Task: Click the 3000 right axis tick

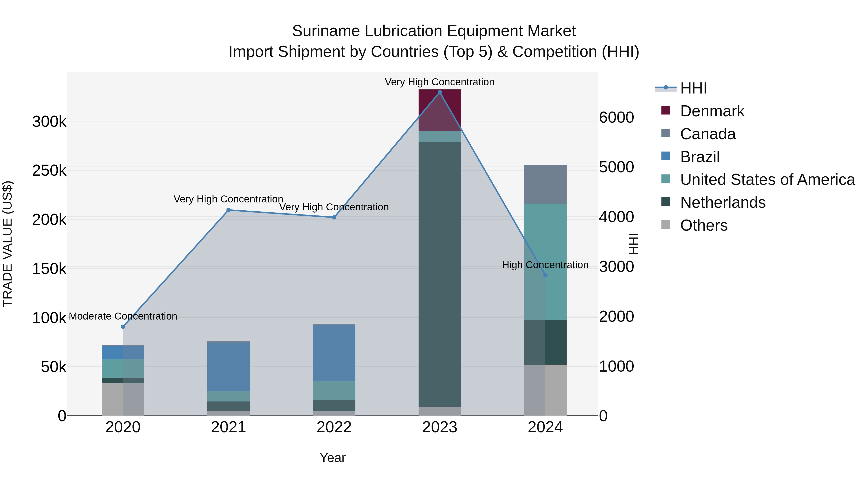Action: click(x=617, y=267)
